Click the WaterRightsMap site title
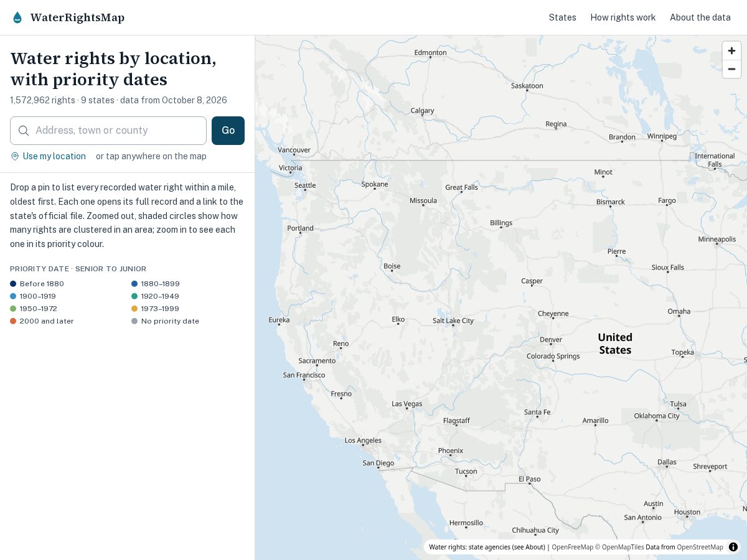Viewport: 747px width, 560px height. (77, 17)
